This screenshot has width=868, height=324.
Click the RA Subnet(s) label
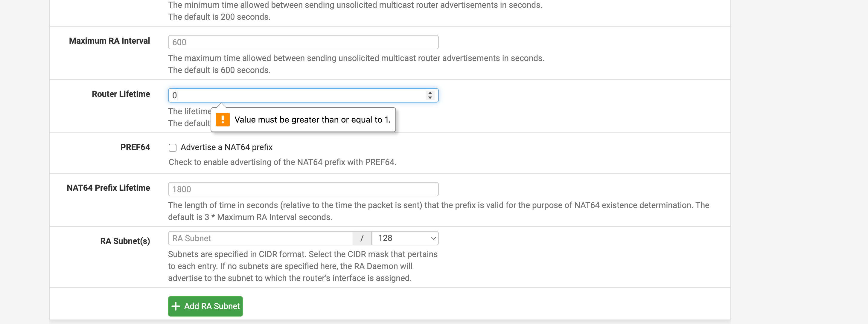[125, 241]
